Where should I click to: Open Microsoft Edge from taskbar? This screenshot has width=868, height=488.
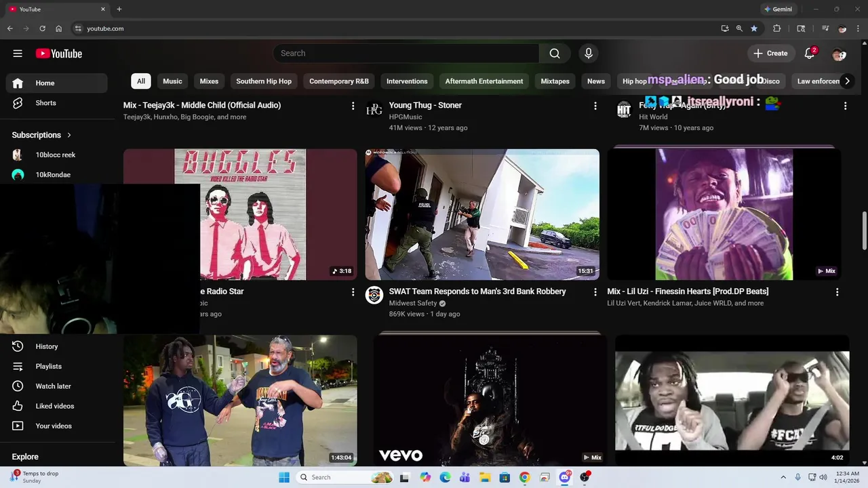pos(445,477)
